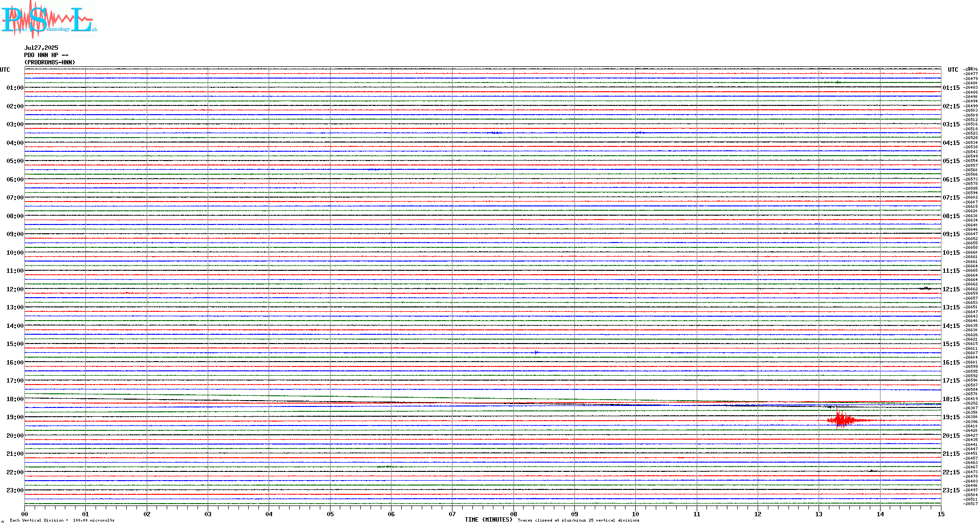Click minute tick 08 on time axis

[514, 514]
